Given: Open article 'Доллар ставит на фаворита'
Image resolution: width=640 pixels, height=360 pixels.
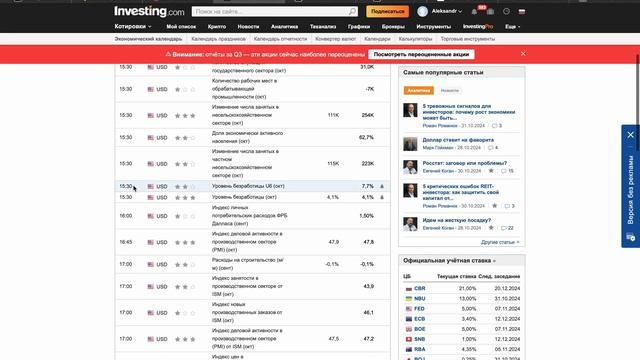Looking at the screenshot, I should click(458, 140).
